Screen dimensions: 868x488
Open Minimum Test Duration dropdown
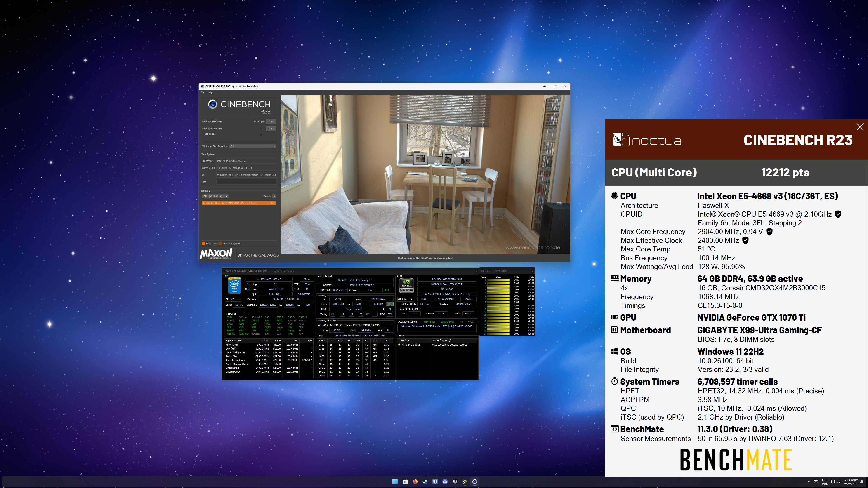click(252, 146)
